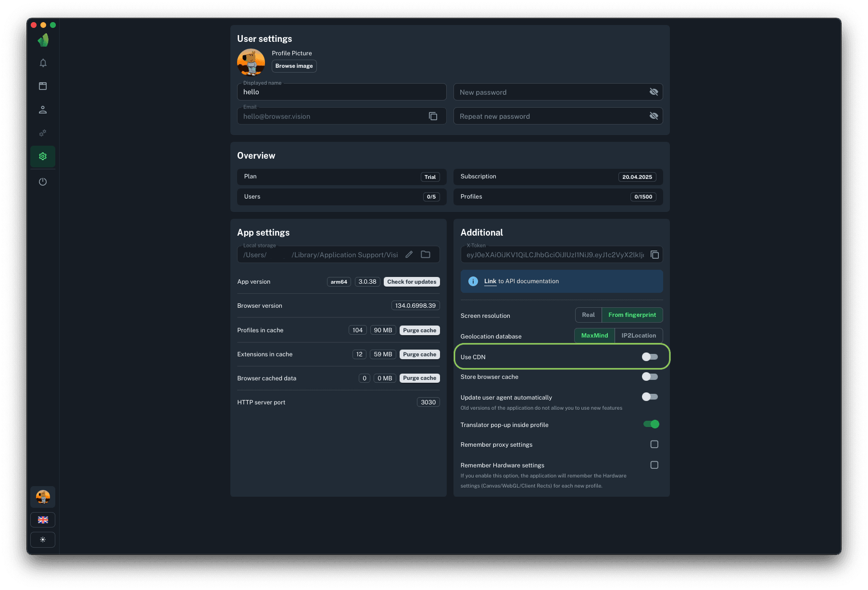The width and height of the screenshot is (868, 590).
Task: Switch geolocation database to IP2Location
Action: coord(638,336)
